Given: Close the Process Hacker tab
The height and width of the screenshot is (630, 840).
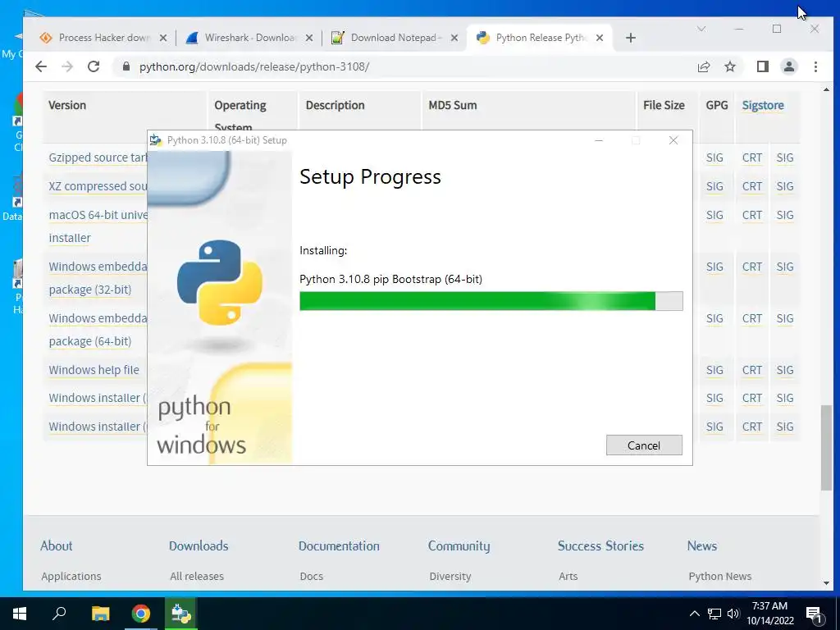Looking at the screenshot, I should point(163,38).
